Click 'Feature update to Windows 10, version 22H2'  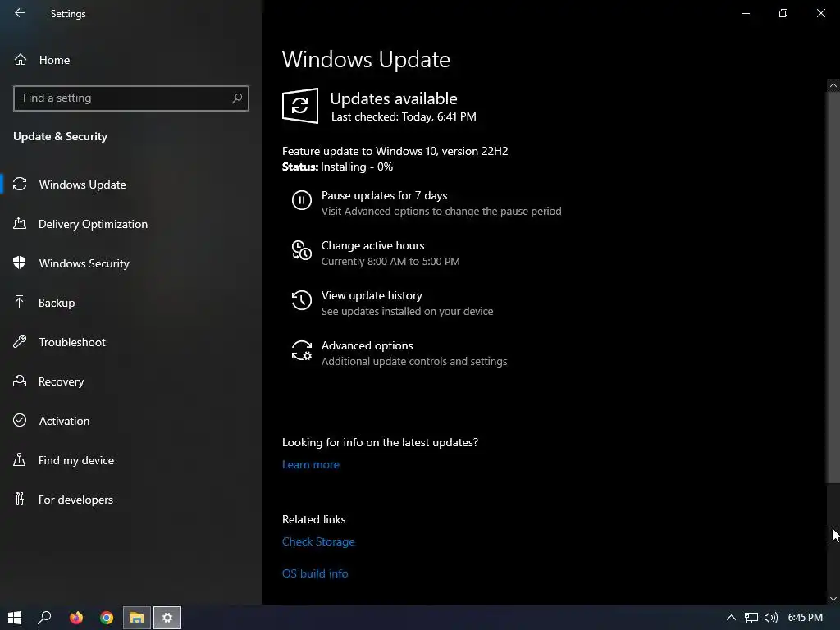tap(395, 151)
